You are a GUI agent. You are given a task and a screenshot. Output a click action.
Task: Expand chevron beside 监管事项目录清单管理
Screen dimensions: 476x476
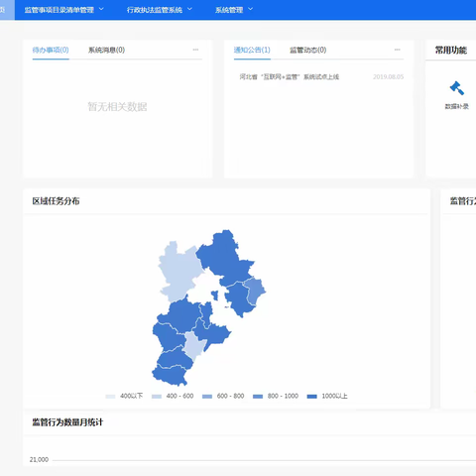coord(101,9)
